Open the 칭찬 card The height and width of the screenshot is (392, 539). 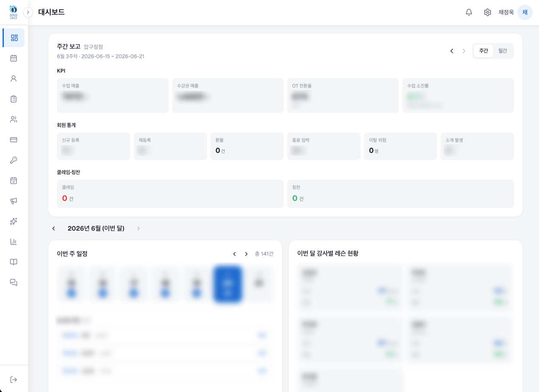click(401, 194)
